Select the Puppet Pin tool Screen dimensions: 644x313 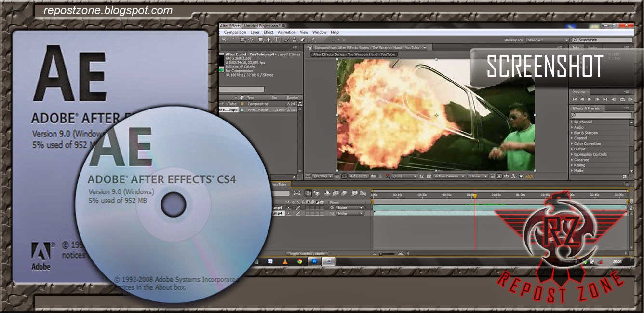313,40
